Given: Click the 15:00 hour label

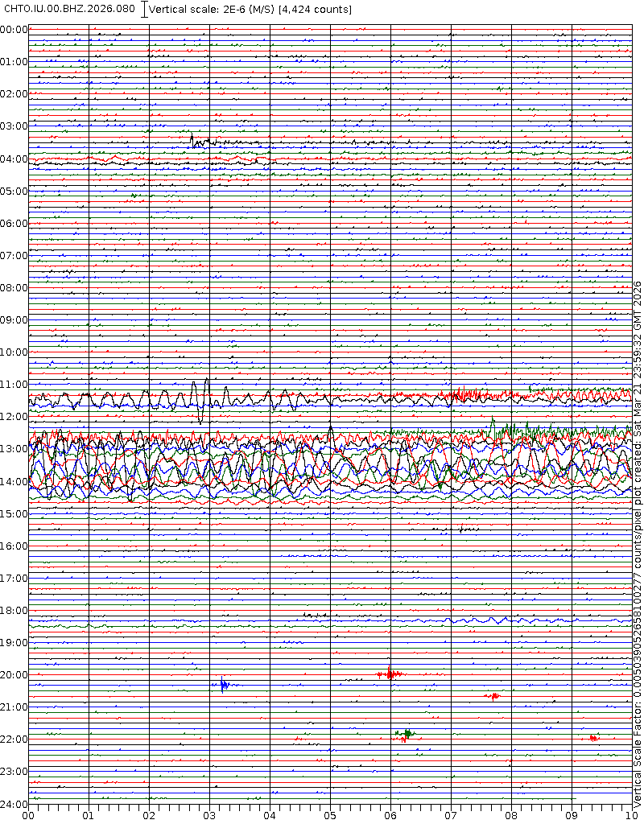Looking at the screenshot, I should (14, 513).
